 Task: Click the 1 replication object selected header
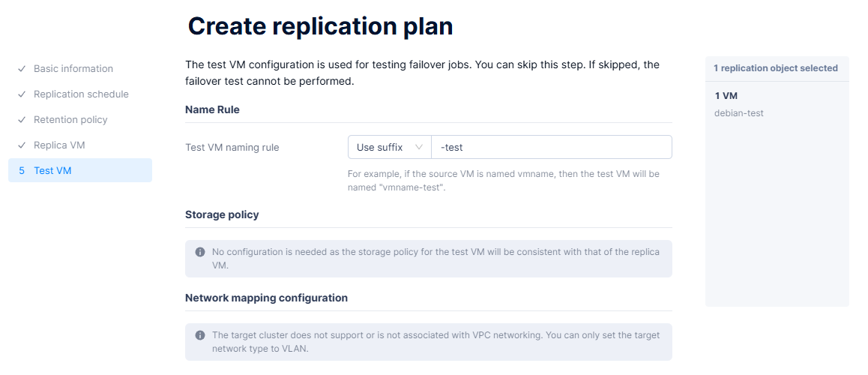(775, 68)
